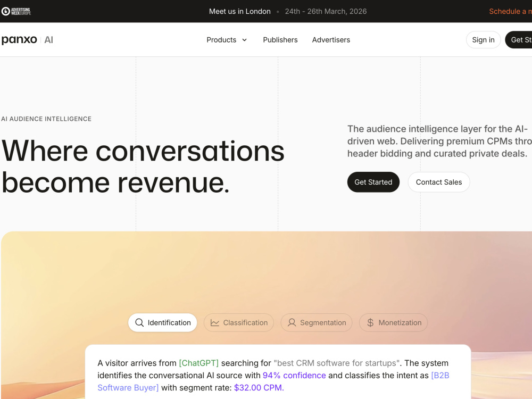Click the audience intelligence layer description paragraph

(x=440, y=141)
